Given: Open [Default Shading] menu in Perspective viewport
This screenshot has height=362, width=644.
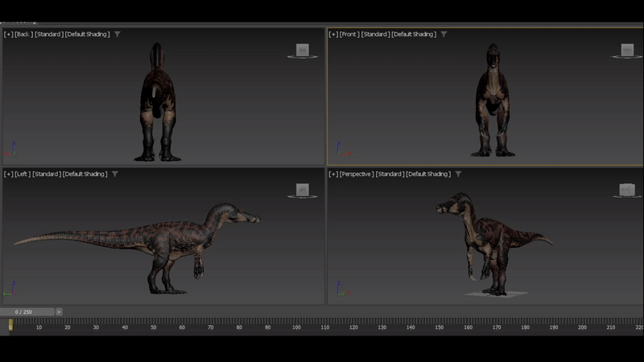Looking at the screenshot, I should click(428, 174).
